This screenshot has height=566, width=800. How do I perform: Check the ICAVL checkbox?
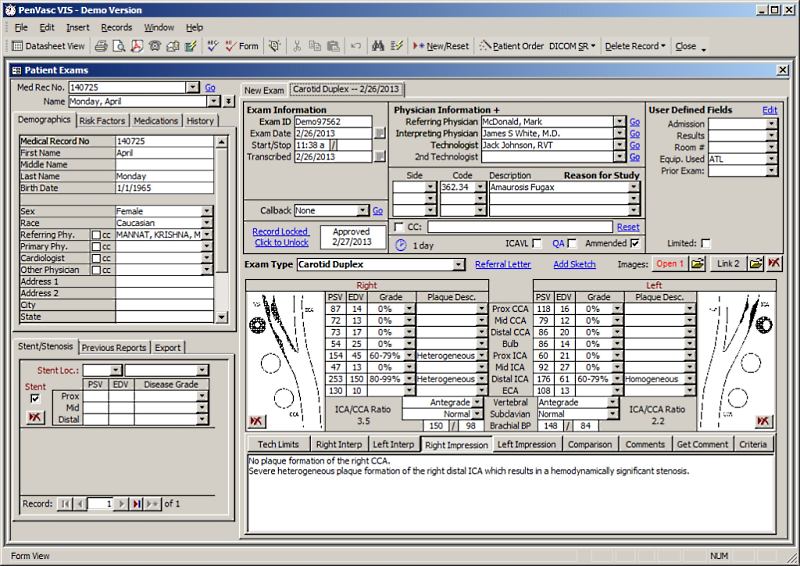(x=537, y=243)
